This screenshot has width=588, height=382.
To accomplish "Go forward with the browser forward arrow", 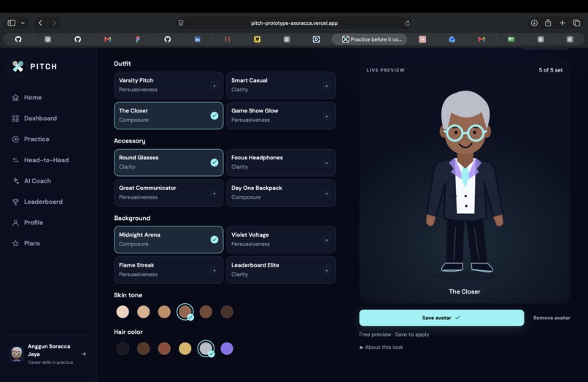I will (54, 23).
